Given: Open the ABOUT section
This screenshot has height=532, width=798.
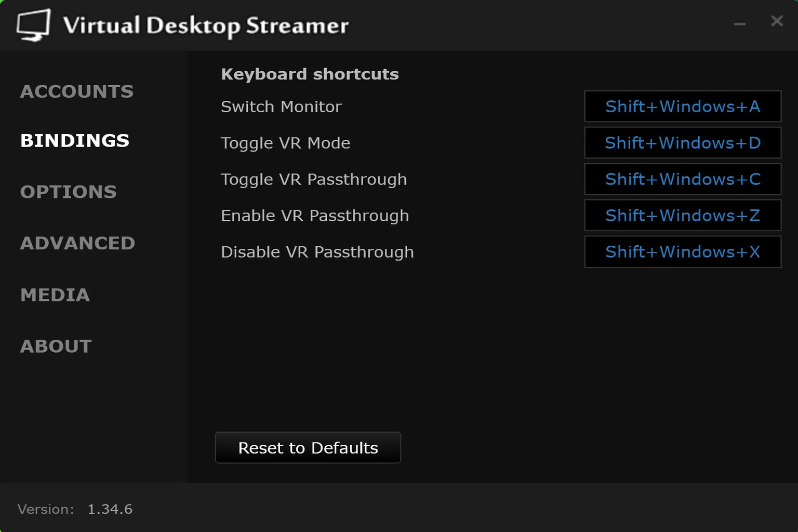Looking at the screenshot, I should (x=56, y=345).
